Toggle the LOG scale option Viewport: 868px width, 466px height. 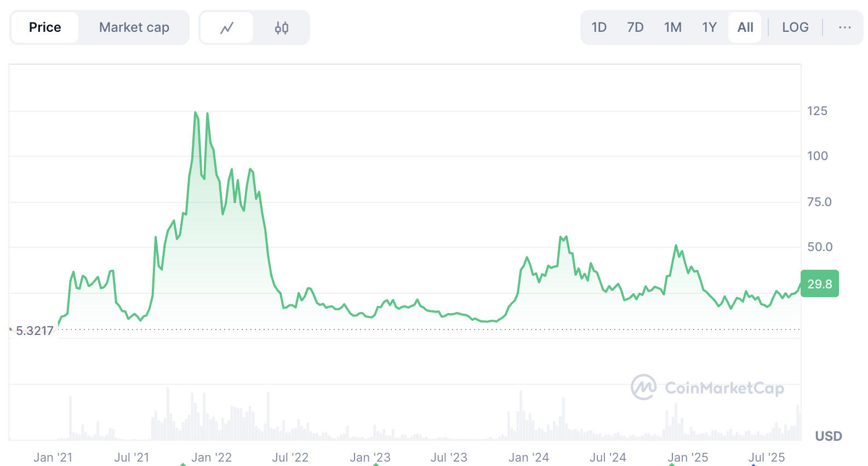(x=795, y=27)
